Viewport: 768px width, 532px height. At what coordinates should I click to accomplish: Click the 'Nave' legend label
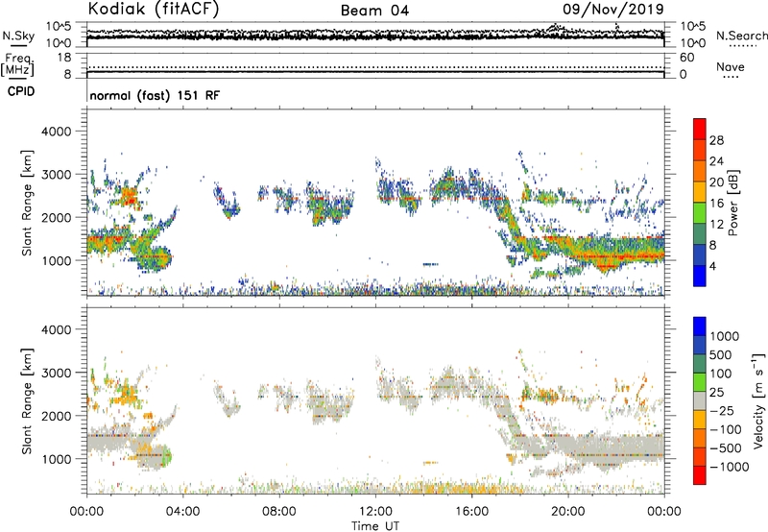pos(730,66)
